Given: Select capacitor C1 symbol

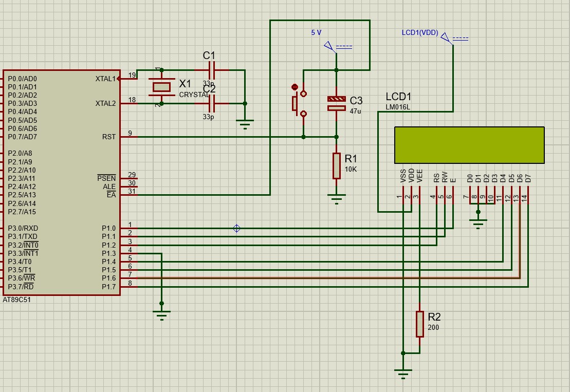Looking at the screenshot, I should [x=212, y=70].
